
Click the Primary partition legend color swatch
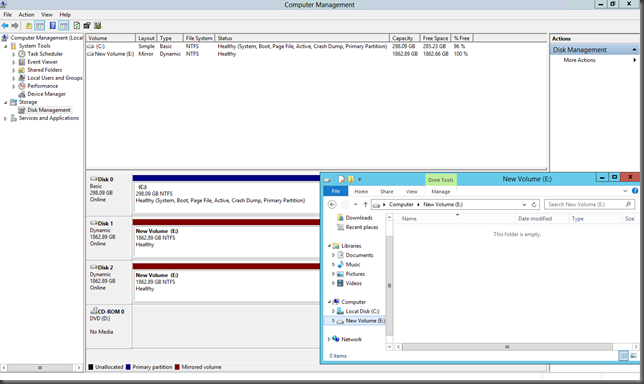(128, 367)
